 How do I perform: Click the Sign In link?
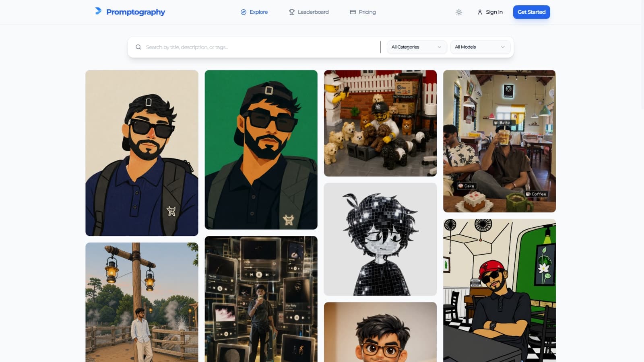pos(490,12)
